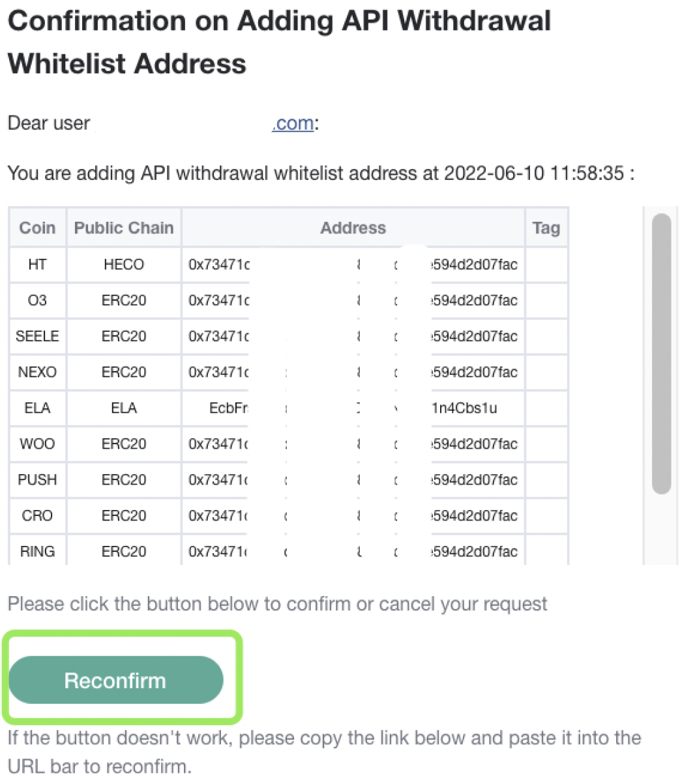
Task: Select the NEXO coin cell
Action: 37,372
